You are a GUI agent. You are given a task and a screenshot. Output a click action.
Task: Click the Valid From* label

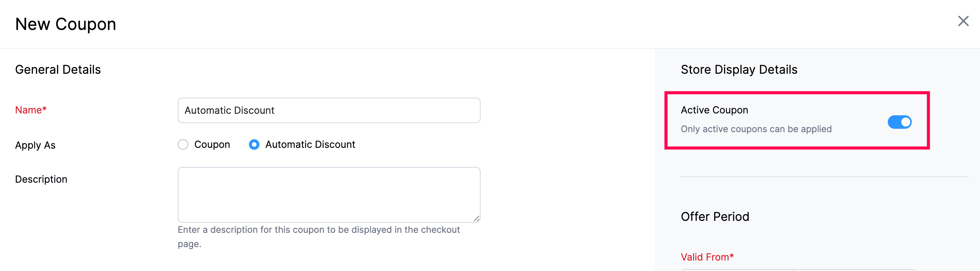tap(707, 257)
